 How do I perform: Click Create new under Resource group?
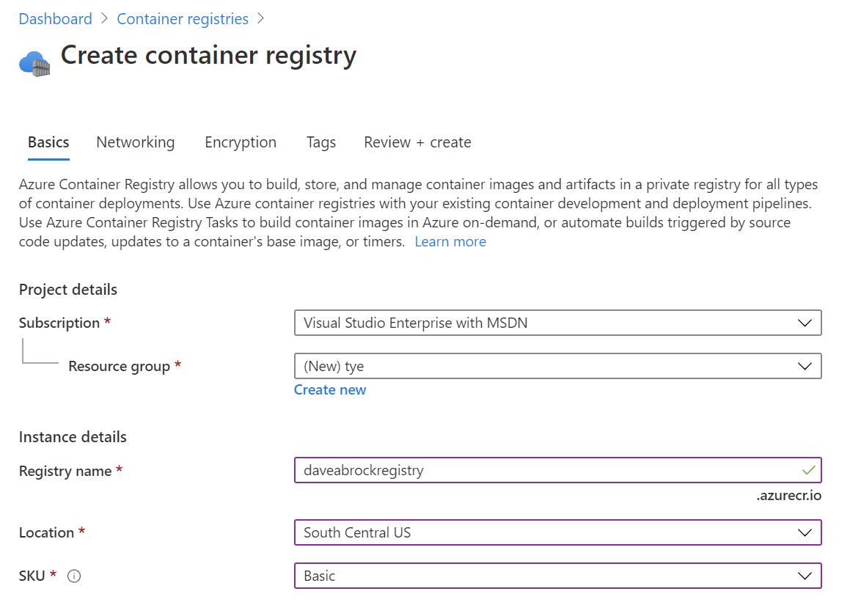[330, 389]
